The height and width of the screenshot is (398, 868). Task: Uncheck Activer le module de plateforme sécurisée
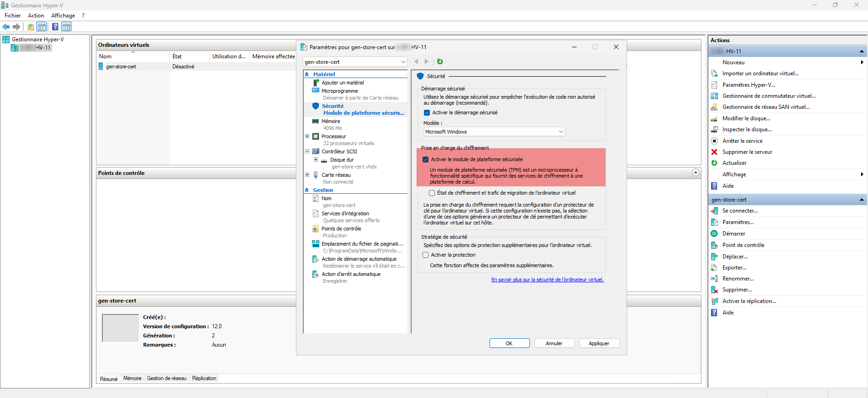coord(425,159)
